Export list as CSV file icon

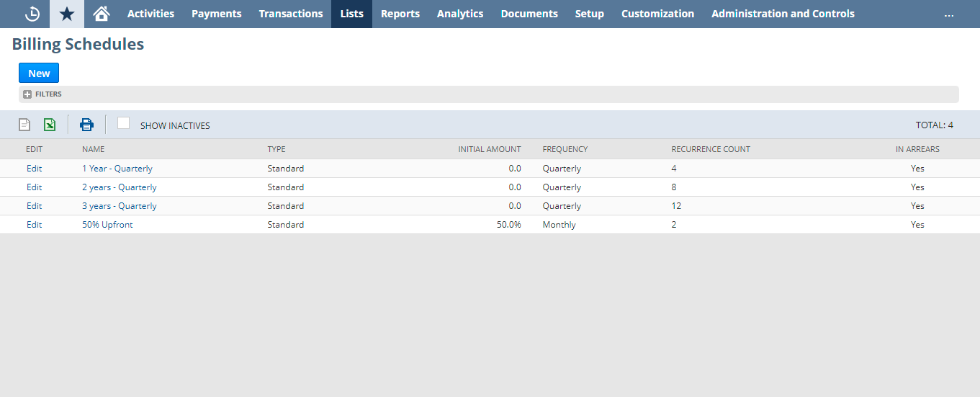[24, 125]
